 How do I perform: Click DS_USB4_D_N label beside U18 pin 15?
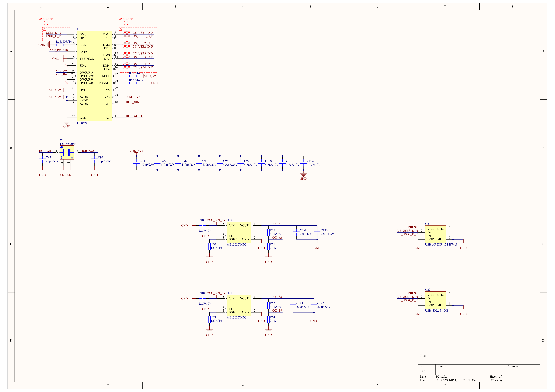(143, 64)
